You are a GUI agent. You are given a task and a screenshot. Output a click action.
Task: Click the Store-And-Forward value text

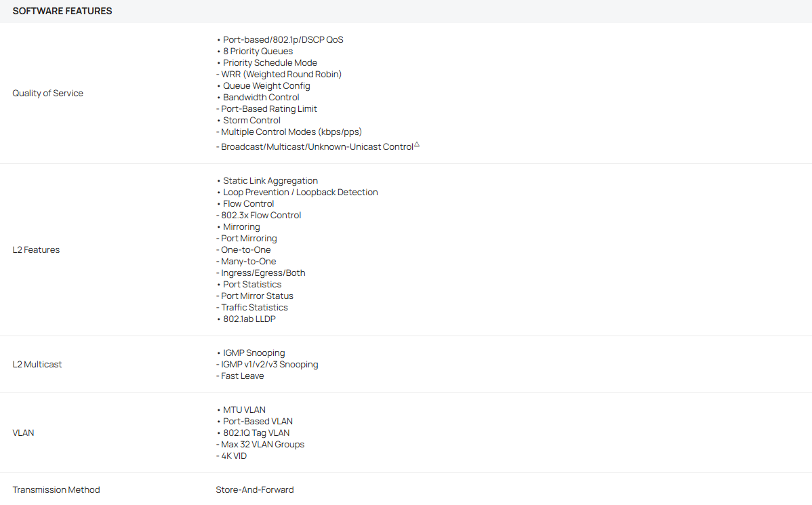[x=255, y=489]
